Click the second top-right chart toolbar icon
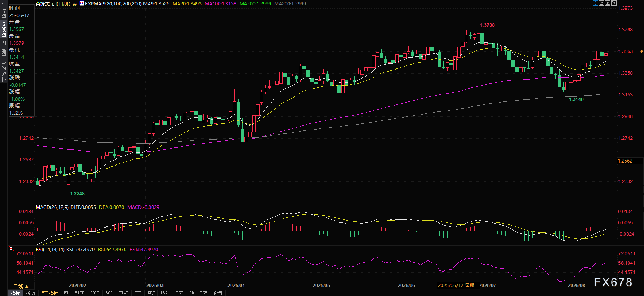 click(601, 3)
